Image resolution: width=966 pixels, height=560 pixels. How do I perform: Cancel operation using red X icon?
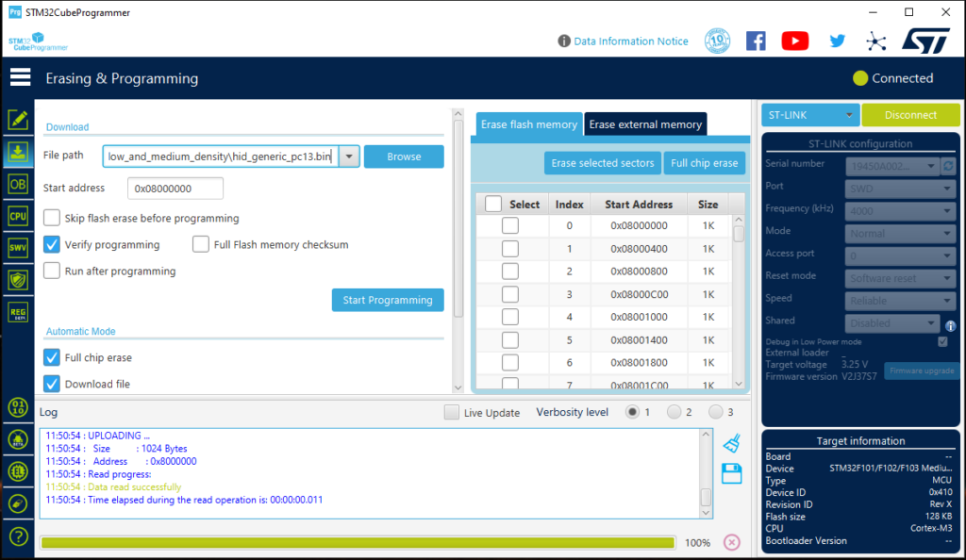[x=731, y=542]
